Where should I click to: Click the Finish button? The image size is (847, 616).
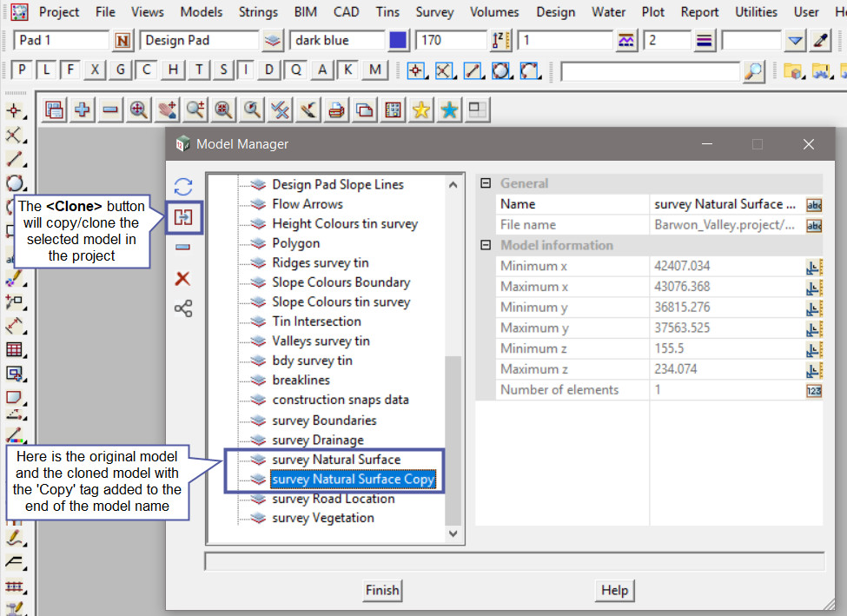click(x=382, y=590)
